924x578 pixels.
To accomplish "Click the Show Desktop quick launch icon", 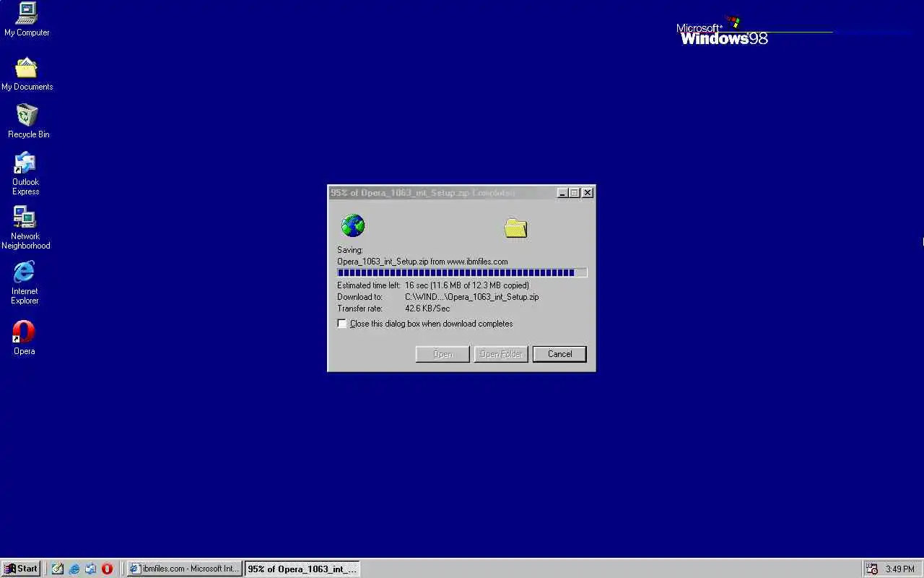I will coord(57,569).
